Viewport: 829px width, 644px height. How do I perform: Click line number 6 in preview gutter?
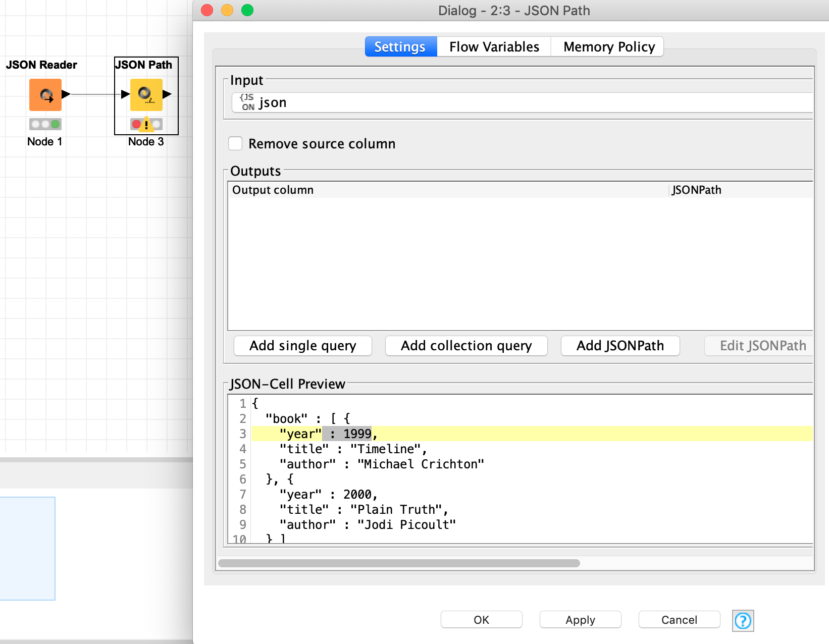click(x=243, y=479)
